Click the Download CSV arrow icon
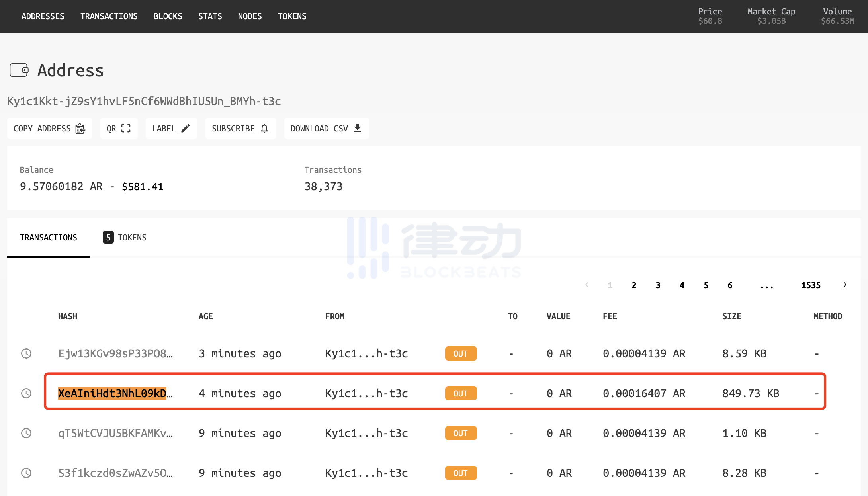Screen dimensions: 868x496 coord(358,128)
